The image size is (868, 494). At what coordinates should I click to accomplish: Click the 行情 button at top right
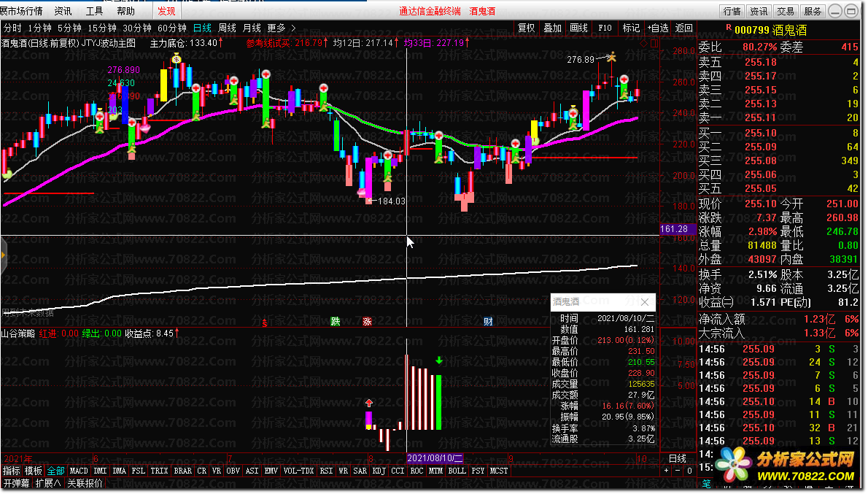pyautogui.click(x=732, y=11)
